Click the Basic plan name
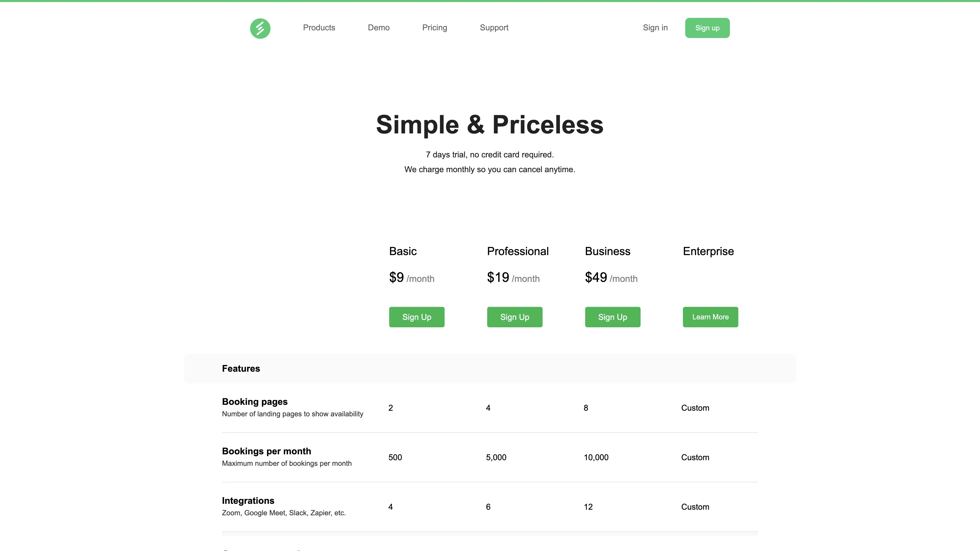 click(402, 251)
